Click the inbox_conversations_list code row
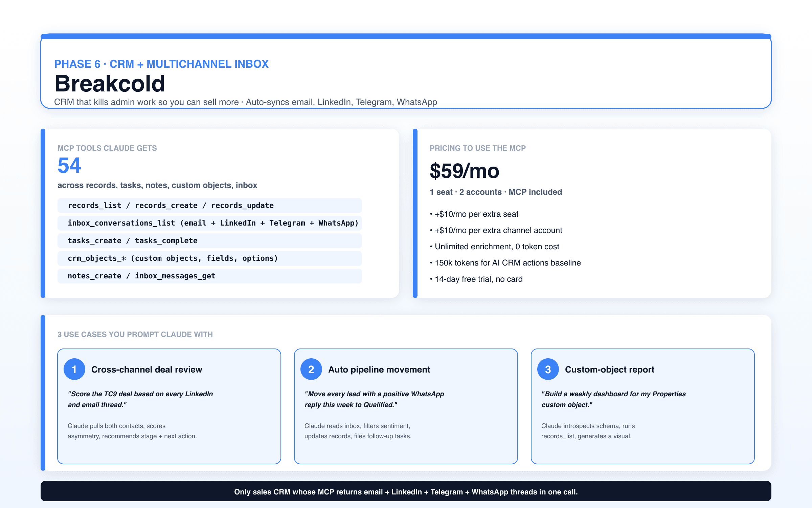The height and width of the screenshot is (508, 812). tap(210, 223)
